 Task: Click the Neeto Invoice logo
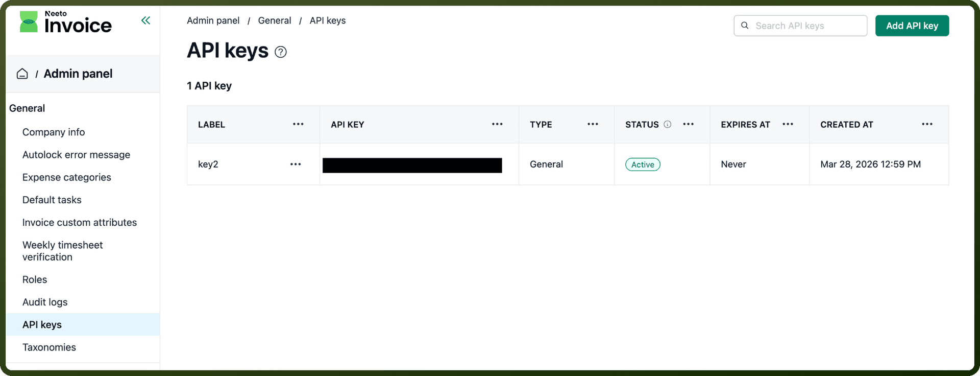[x=65, y=22]
